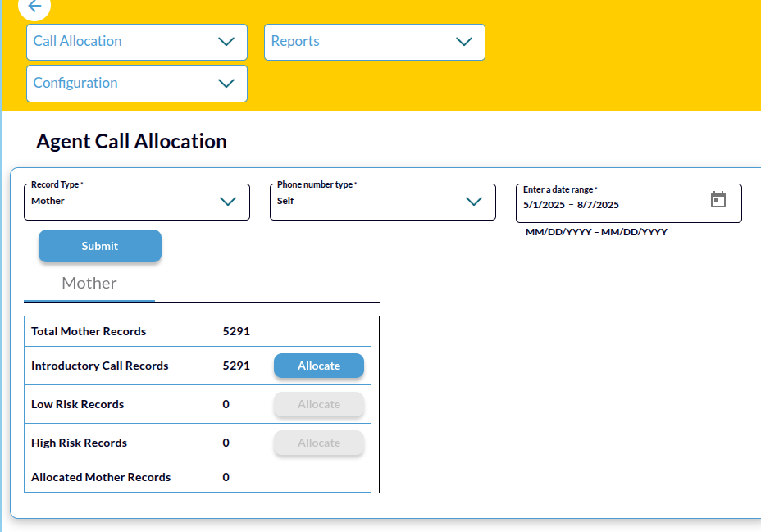The width and height of the screenshot is (761, 532).
Task: Click the Low Risk Records row label
Action: pos(78,405)
